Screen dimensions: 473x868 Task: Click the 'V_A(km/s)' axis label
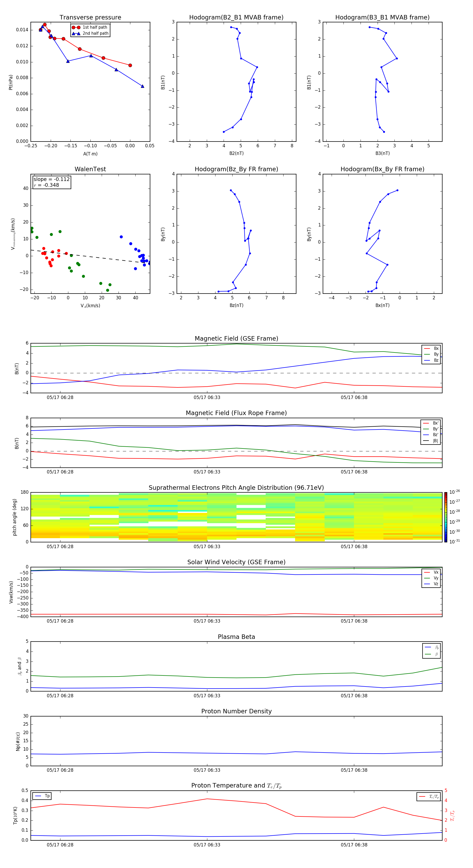[90, 306]
